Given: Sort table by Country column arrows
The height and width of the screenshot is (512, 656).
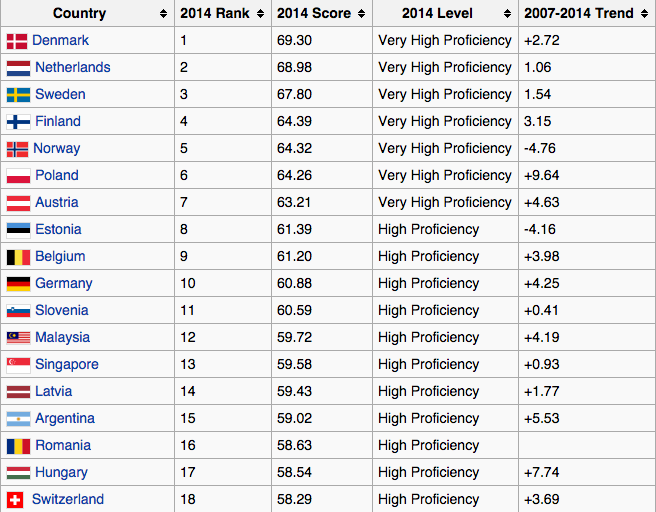Looking at the screenshot, I should [x=163, y=14].
